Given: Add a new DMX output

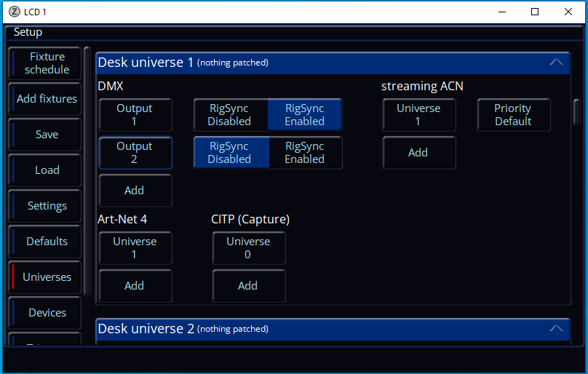Looking at the screenshot, I should (135, 191).
